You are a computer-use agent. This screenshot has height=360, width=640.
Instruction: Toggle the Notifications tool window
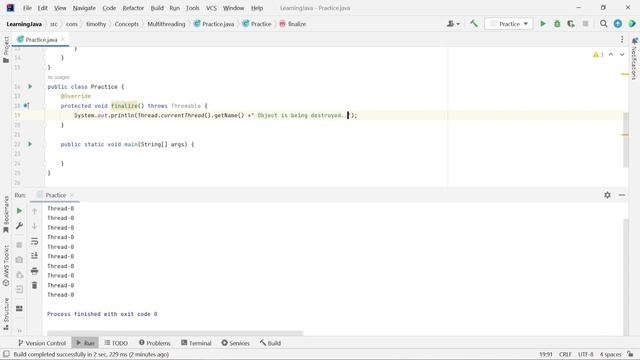[634, 59]
